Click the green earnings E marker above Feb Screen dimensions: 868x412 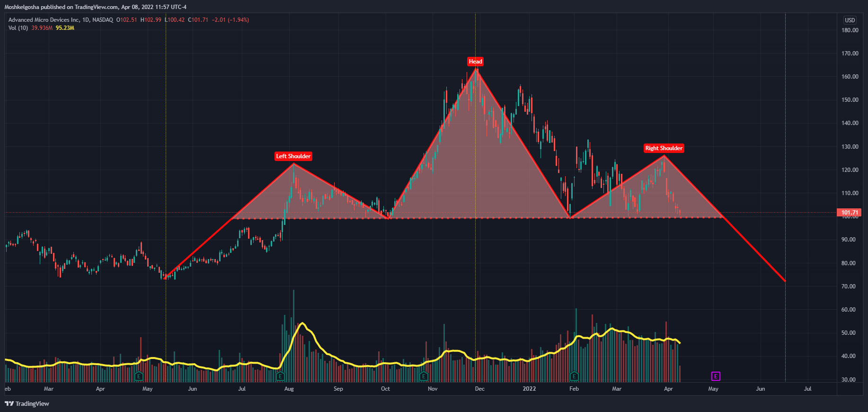click(574, 376)
